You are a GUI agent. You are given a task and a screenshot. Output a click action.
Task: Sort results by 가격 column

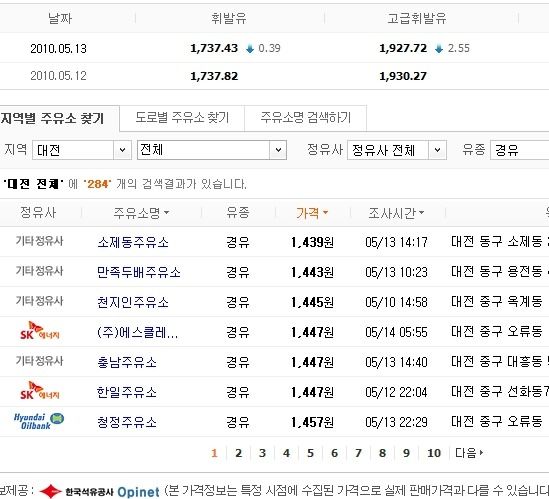[312, 213]
